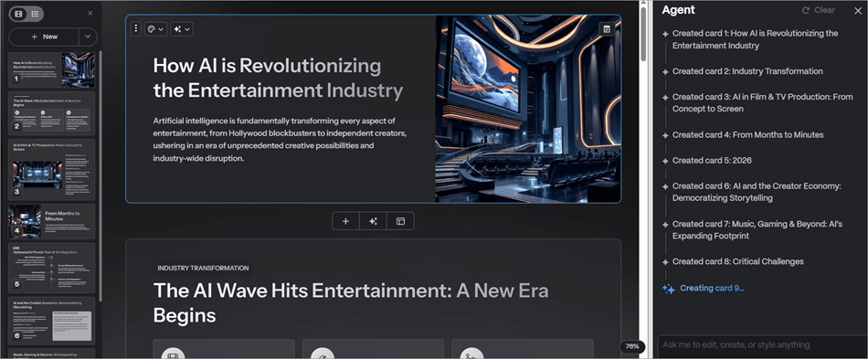The width and height of the screenshot is (868, 359).
Task: Select slide 6 thumbnail
Action: (51, 321)
